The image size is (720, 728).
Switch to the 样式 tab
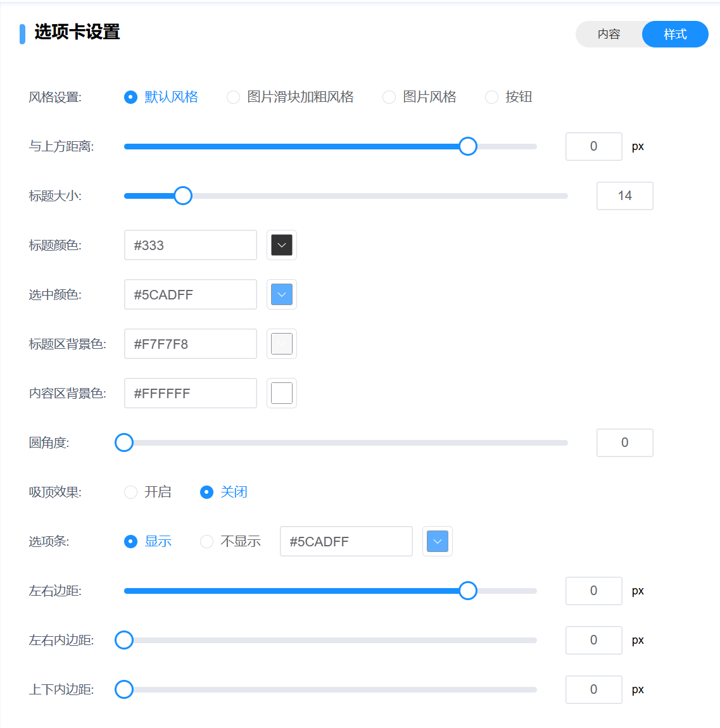[x=675, y=34]
